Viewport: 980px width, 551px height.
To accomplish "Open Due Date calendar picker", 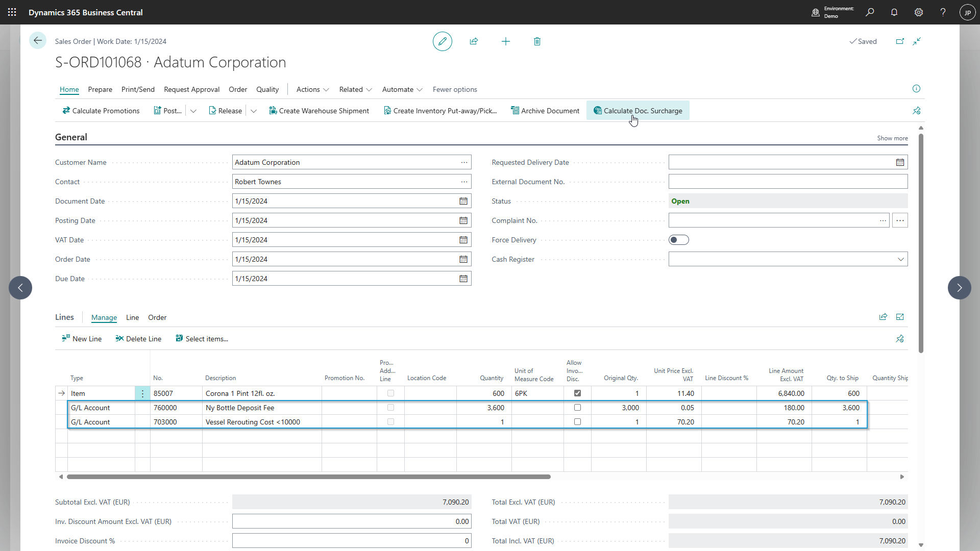I will point(463,279).
